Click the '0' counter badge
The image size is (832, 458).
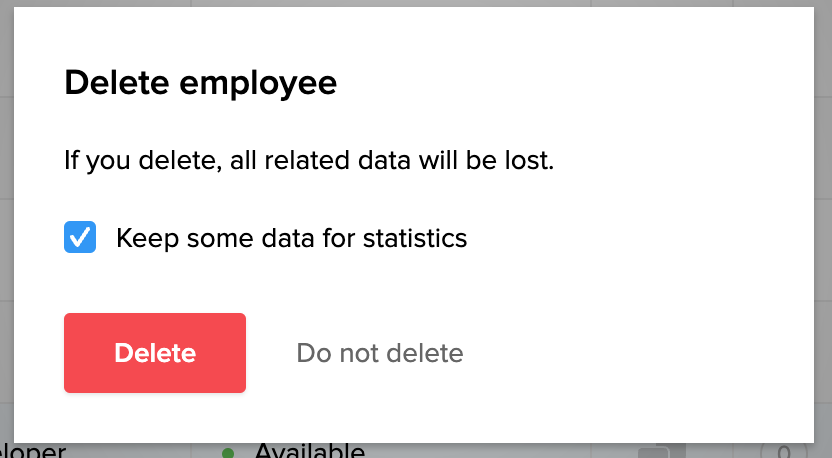pos(784,452)
